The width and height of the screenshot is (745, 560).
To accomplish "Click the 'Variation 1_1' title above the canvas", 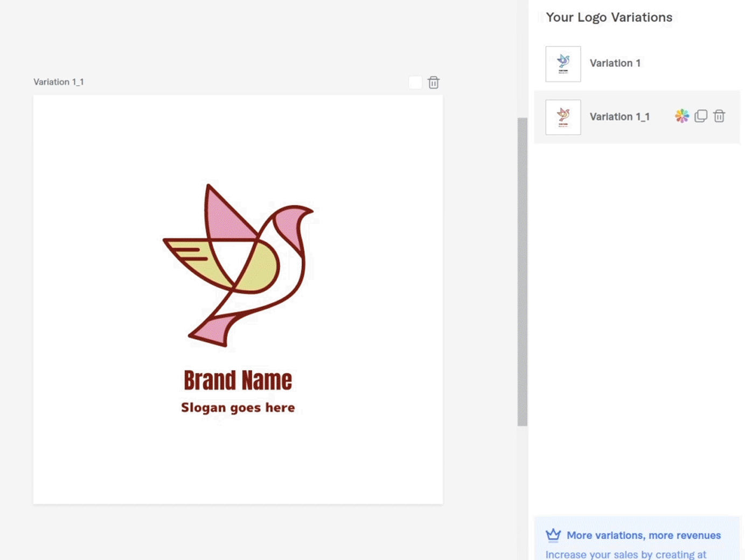I will [59, 82].
